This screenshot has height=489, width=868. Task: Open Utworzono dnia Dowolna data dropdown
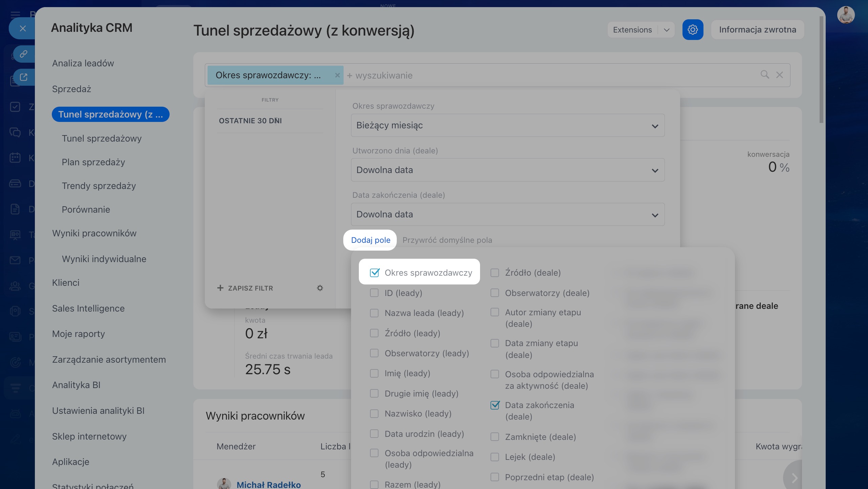[x=507, y=170]
